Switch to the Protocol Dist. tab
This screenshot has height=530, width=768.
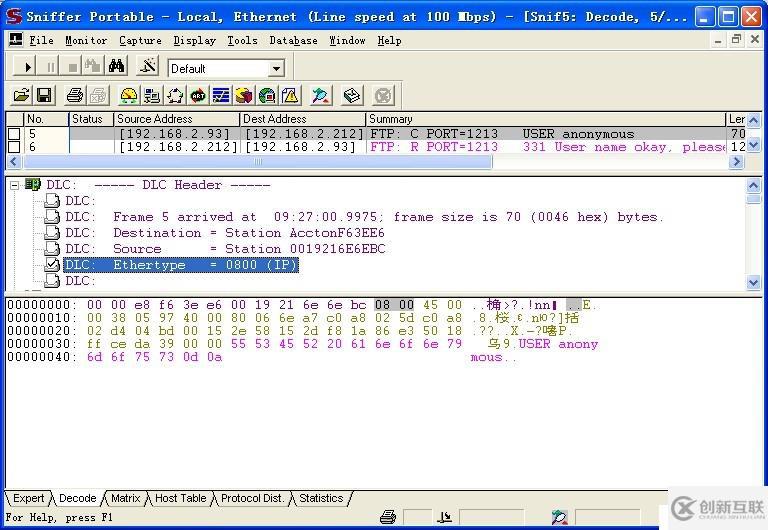pos(252,498)
